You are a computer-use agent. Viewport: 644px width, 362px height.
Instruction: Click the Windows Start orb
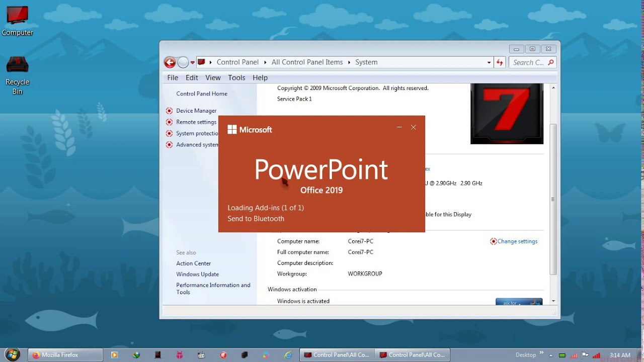click(12, 354)
